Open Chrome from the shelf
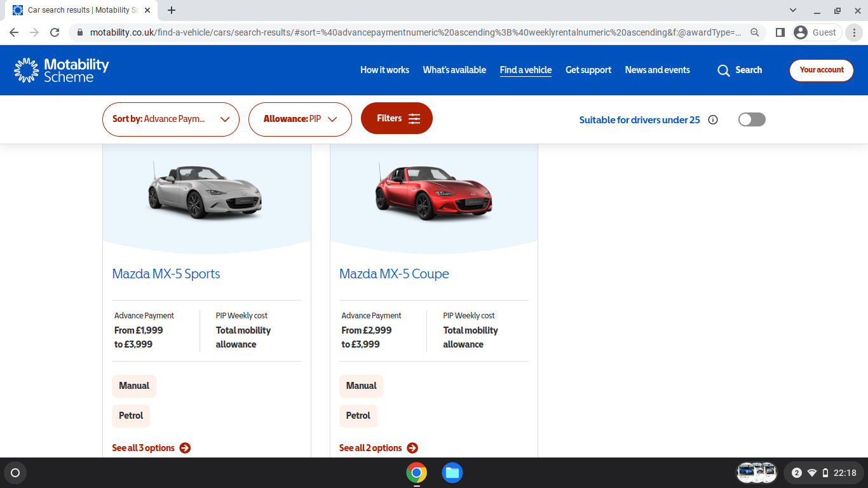 [x=417, y=473]
